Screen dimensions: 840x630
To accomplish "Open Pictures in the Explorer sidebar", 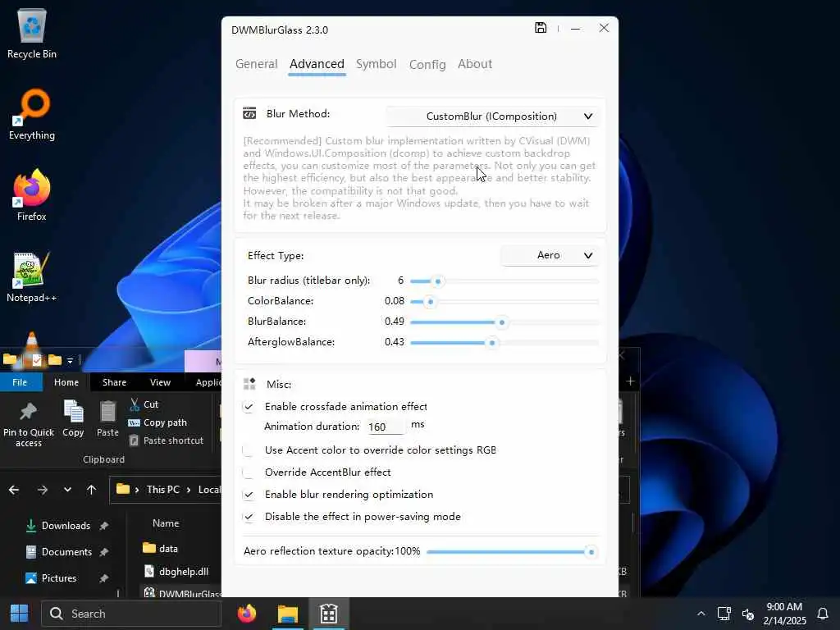I will (59, 578).
